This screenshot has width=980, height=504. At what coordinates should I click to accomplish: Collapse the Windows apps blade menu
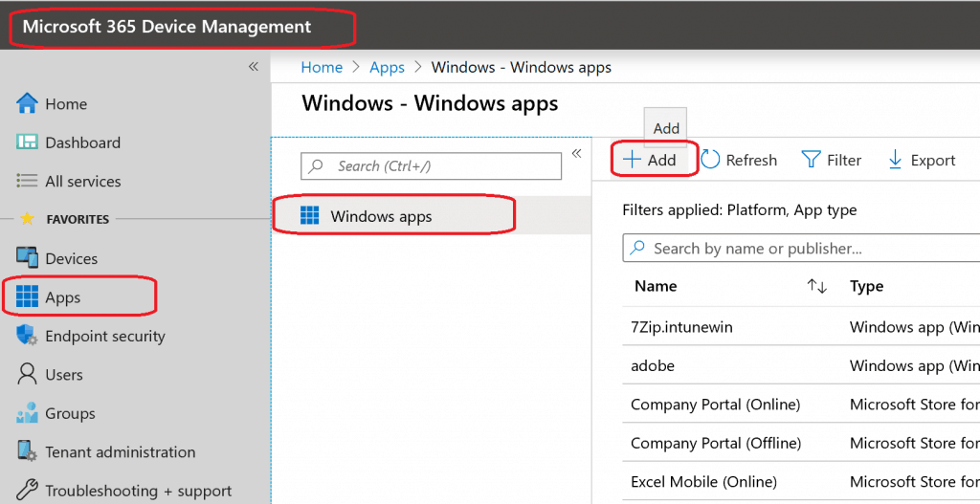577,154
